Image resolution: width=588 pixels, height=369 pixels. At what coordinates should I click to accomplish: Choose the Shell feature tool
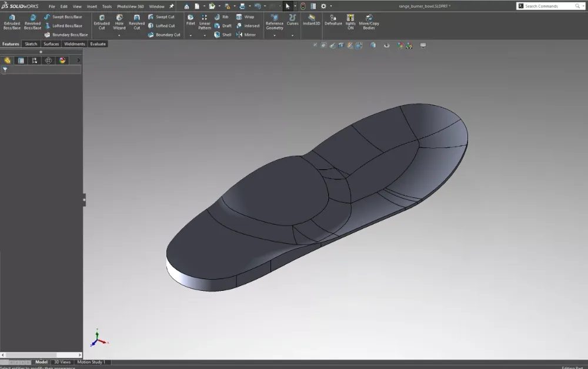pos(223,35)
